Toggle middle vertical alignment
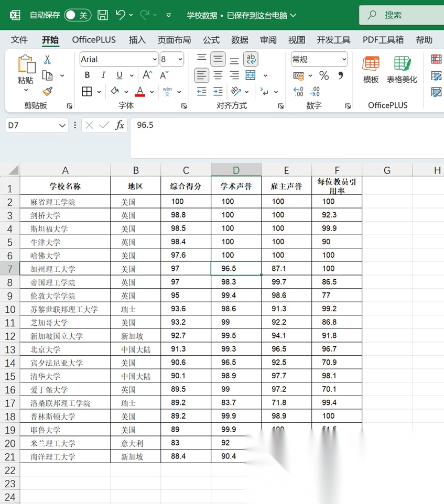444x504 pixels. [218, 59]
